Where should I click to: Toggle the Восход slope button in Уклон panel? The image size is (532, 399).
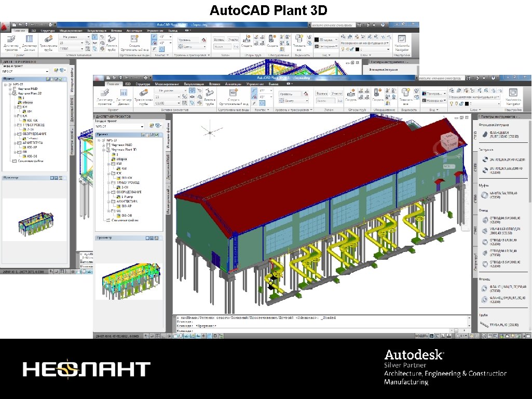pyautogui.click(x=322, y=93)
